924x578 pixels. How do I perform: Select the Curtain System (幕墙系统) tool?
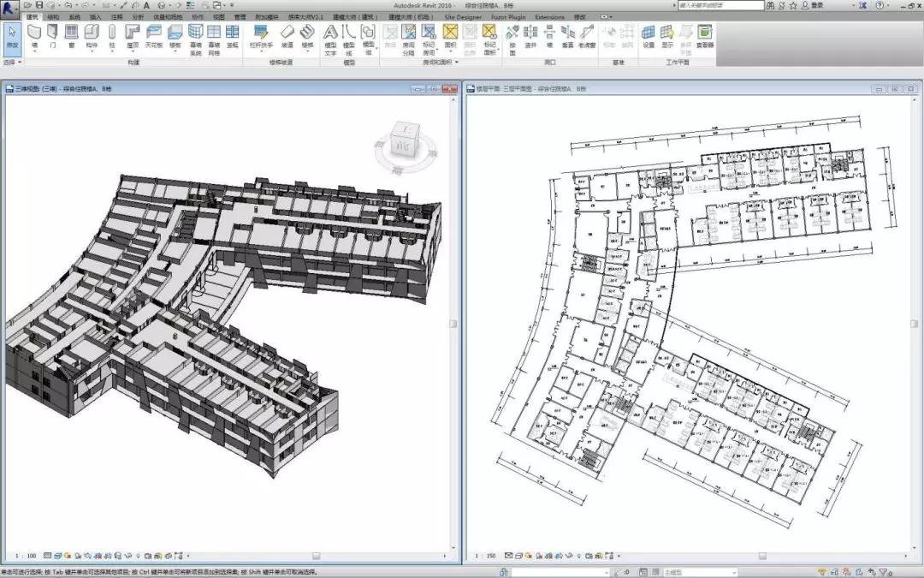pyautogui.click(x=196, y=39)
